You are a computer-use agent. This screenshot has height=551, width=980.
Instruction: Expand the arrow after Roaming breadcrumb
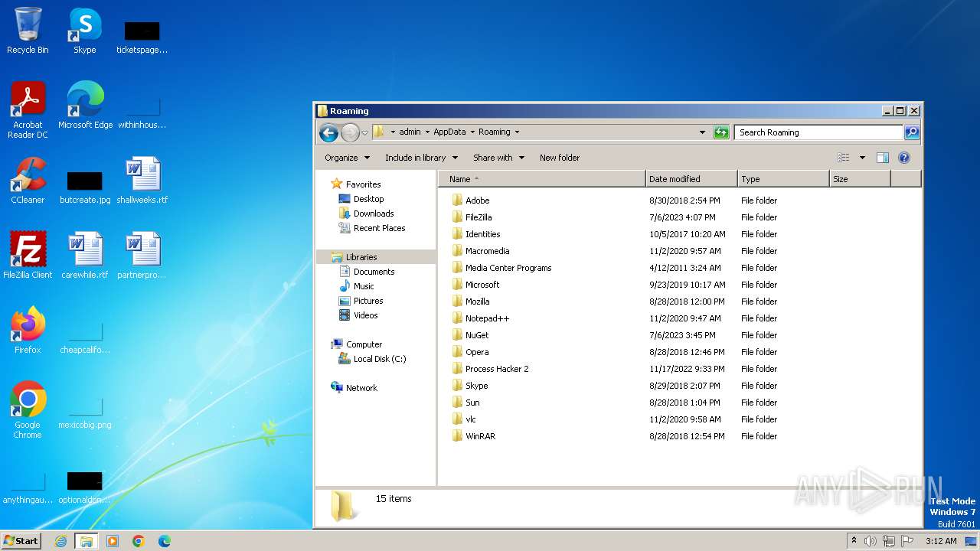tap(517, 132)
